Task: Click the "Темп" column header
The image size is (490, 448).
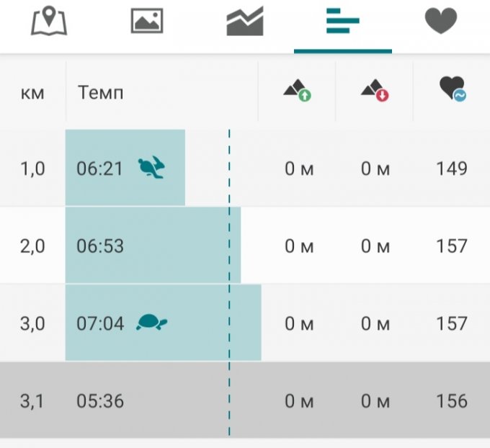Action: click(x=100, y=92)
